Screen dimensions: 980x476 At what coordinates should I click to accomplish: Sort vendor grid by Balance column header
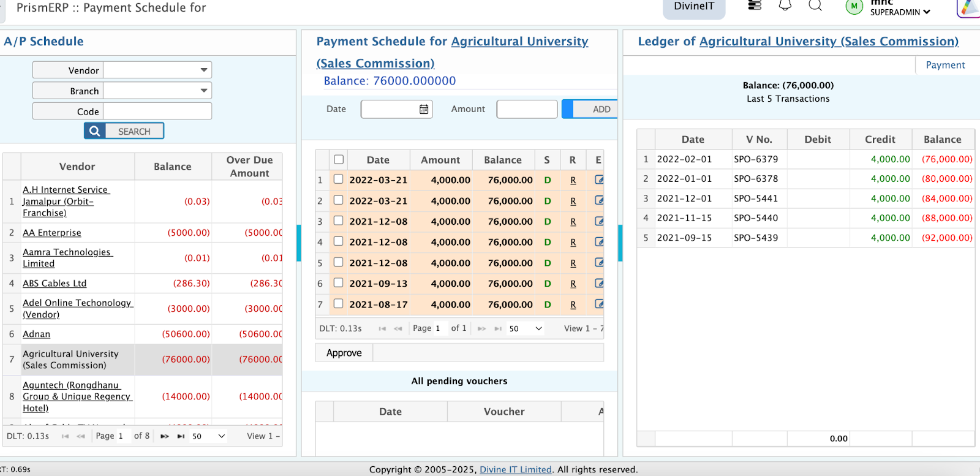pos(173,167)
